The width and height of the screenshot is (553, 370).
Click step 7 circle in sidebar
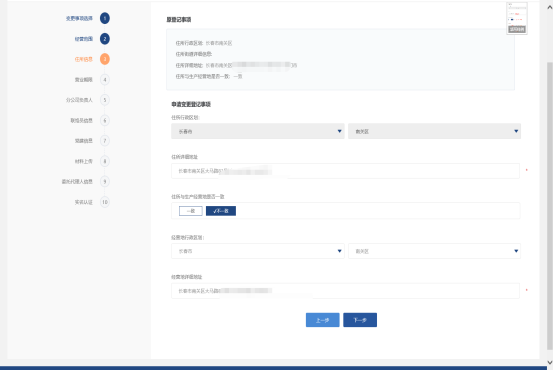click(105, 141)
